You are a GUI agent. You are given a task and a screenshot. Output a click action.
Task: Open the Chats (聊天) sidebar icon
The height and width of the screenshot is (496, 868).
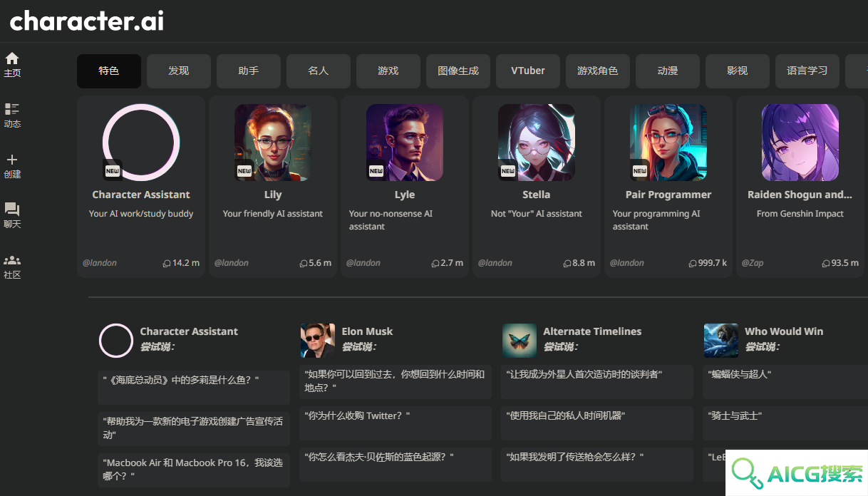click(12, 210)
